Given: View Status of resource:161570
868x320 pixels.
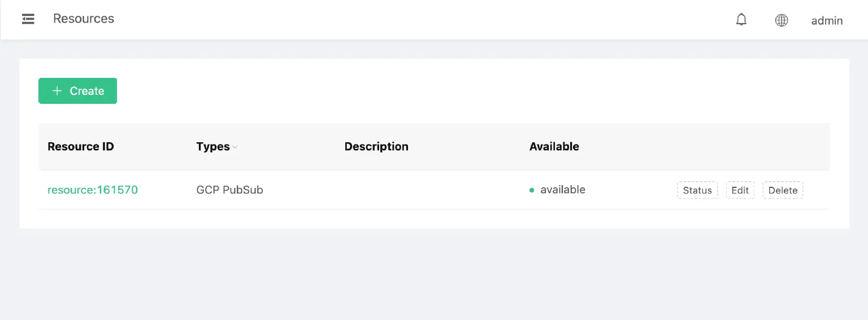Looking at the screenshot, I should pos(697,190).
